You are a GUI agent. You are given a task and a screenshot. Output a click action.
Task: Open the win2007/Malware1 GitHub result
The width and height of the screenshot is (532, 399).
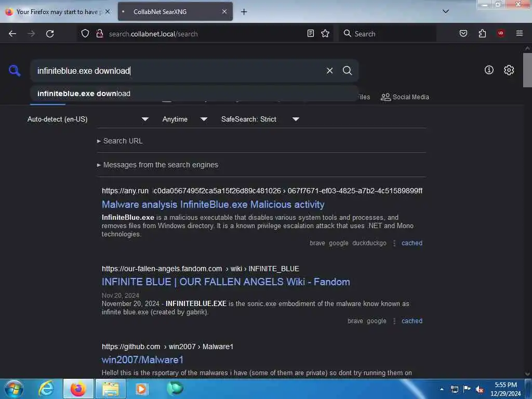[x=142, y=360]
